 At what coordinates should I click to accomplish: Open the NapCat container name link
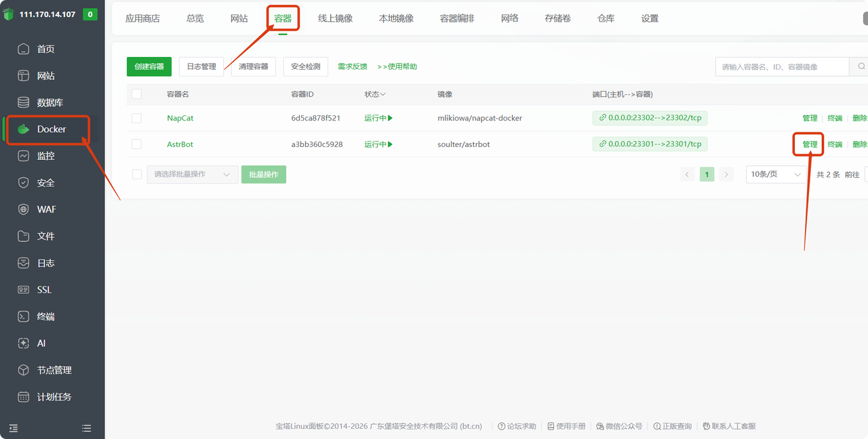coord(180,118)
